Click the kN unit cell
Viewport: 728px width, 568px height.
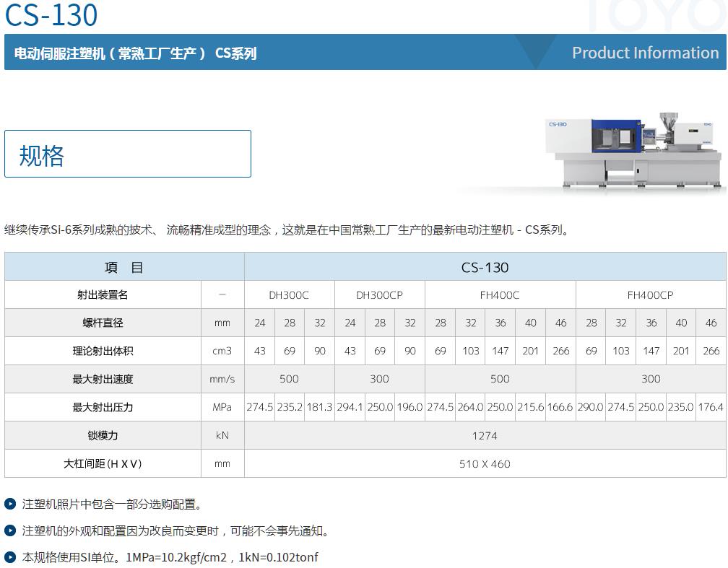[x=222, y=435]
